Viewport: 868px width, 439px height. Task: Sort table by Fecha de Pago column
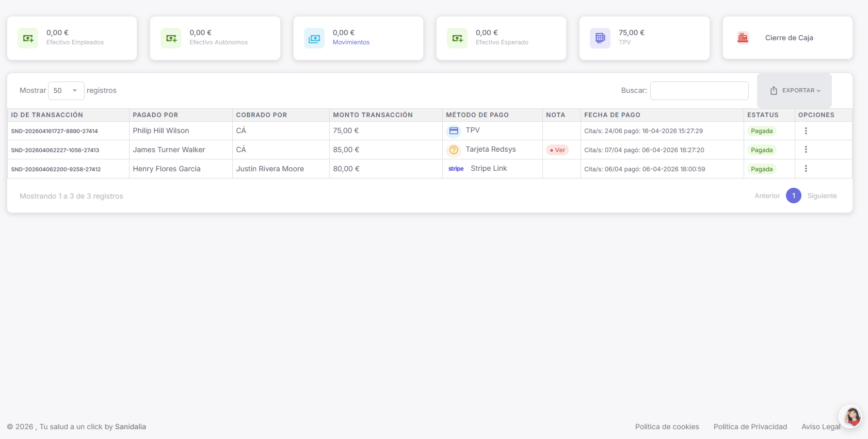[612, 115]
